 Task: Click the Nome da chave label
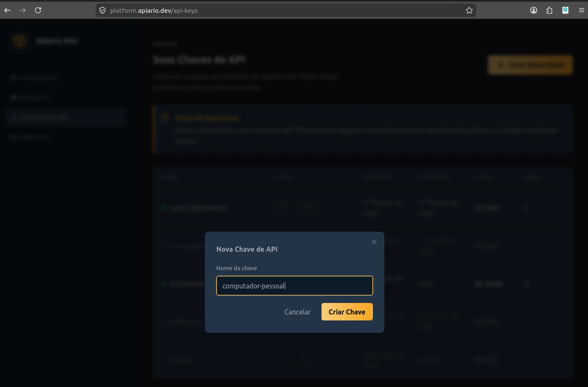237,268
